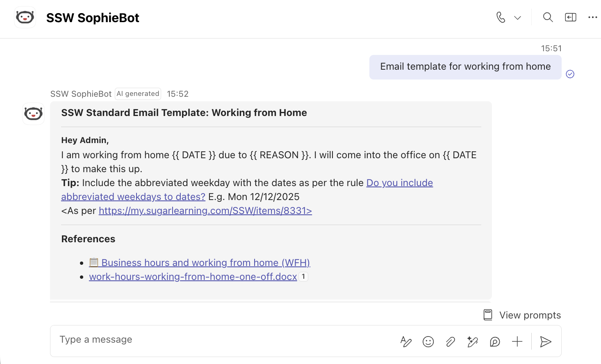Open the work-hours-working-from-home-one-off.docx link
Screen dimensions: 601x364
pyautogui.click(x=193, y=277)
